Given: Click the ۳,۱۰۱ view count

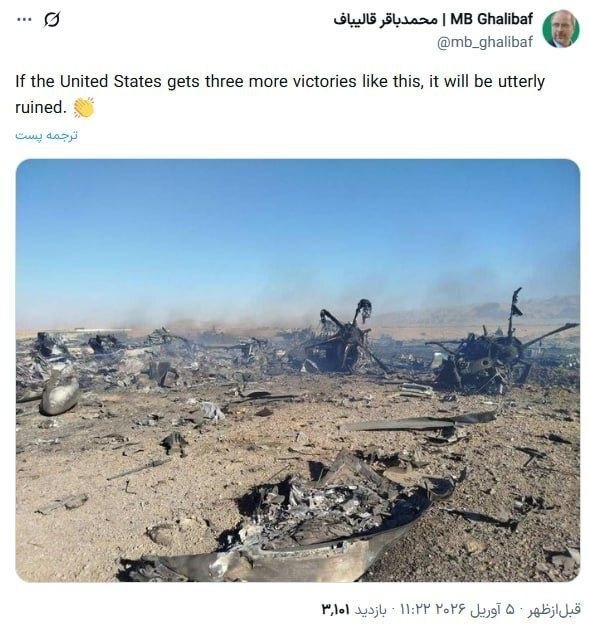Looking at the screenshot, I should pos(335,610).
